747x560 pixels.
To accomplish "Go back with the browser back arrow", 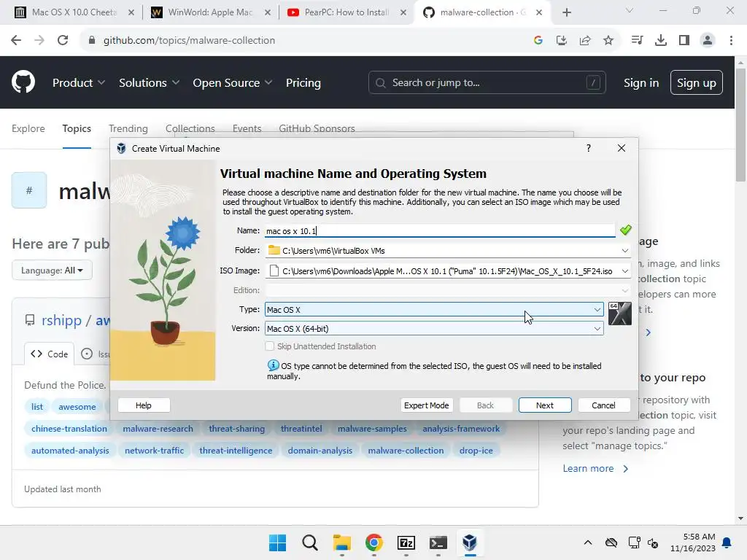I will tap(16, 41).
